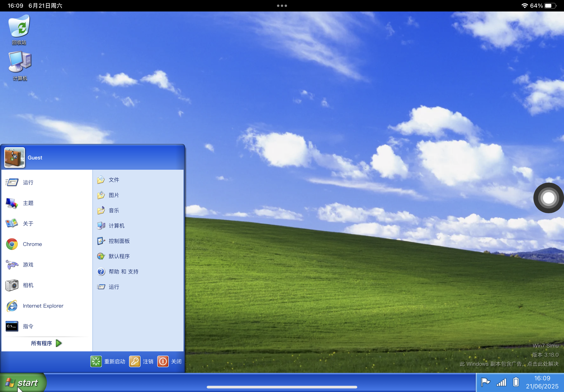564x392 pixels.
Task: Click the 重新启动 label
Action: pyautogui.click(x=115, y=362)
